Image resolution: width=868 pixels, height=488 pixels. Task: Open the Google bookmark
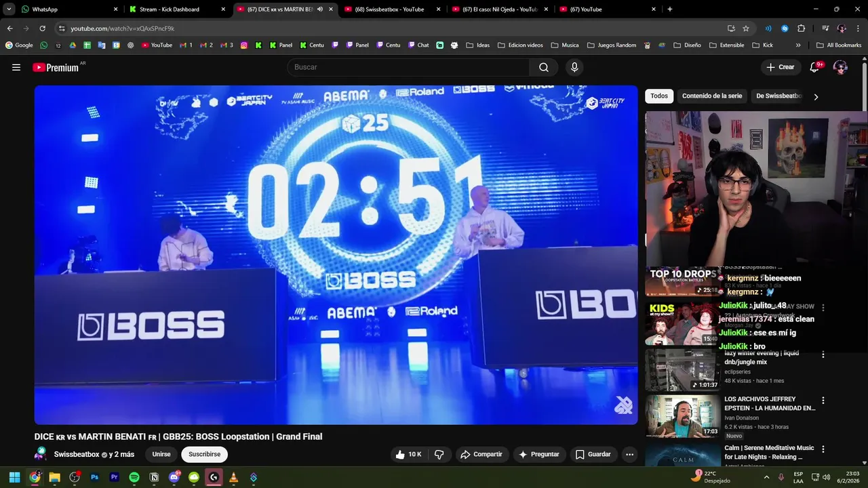pyautogui.click(x=19, y=45)
